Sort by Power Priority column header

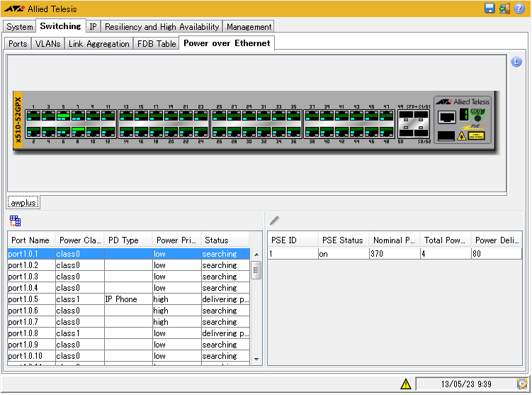tap(177, 240)
